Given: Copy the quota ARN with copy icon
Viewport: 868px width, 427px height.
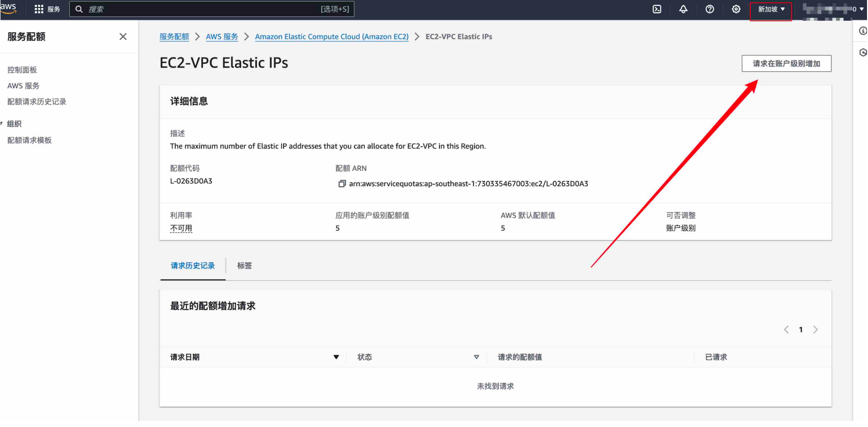Looking at the screenshot, I should click(x=342, y=184).
